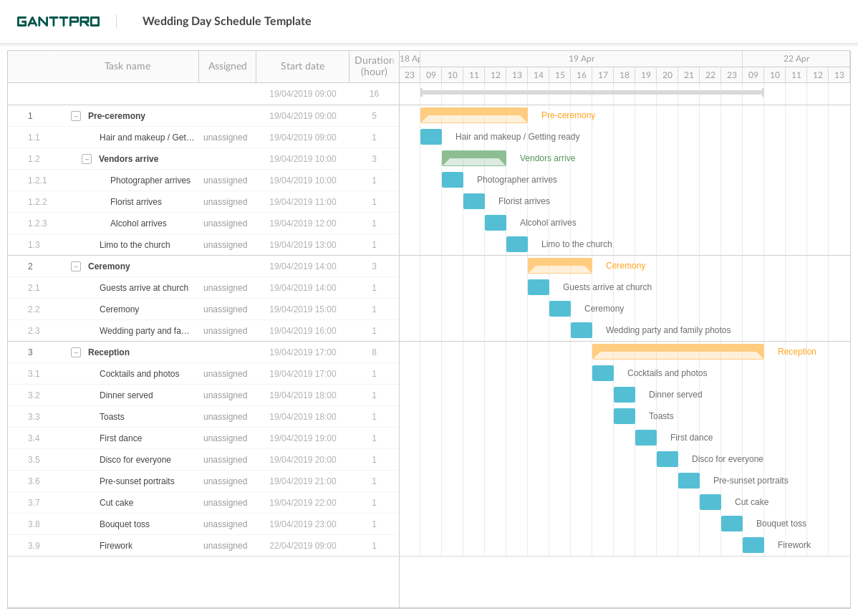Select the Limo to the church task row
Screen dimensions: 858x616
click(135, 244)
